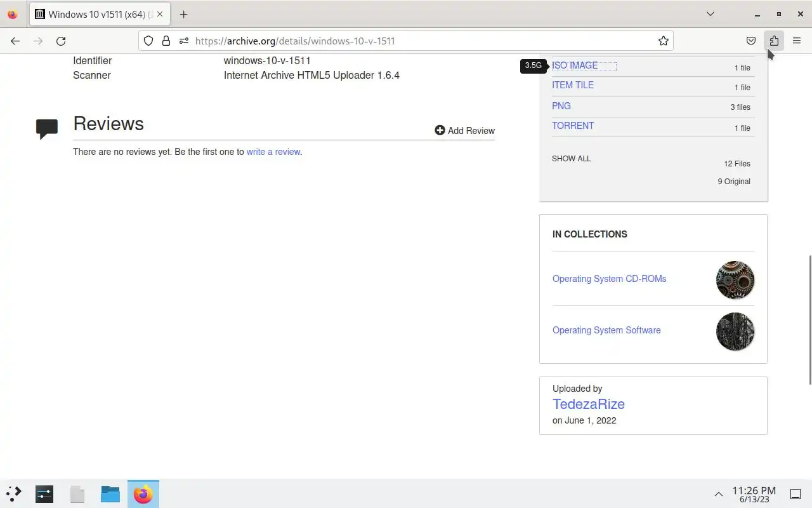Go back with the browser back arrow
This screenshot has height=508, width=812.
pyautogui.click(x=15, y=41)
